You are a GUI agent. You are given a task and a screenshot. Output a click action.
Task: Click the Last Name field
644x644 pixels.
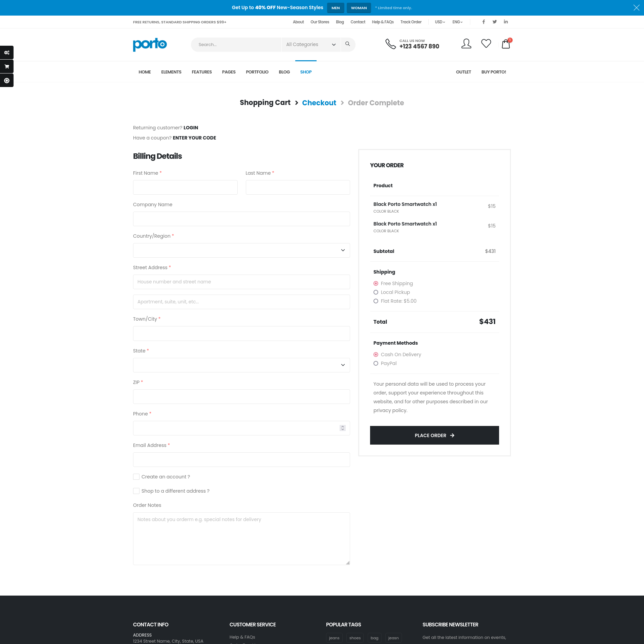click(298, 187)
